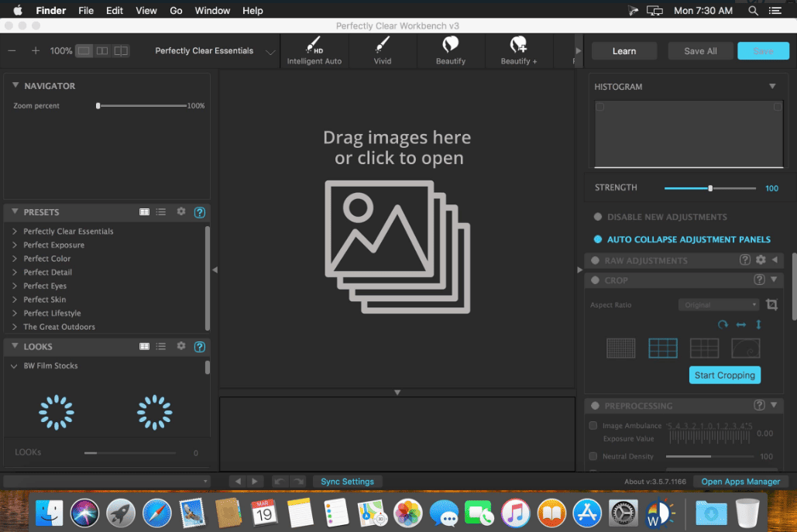This screenshot has height=532, width=797.
Task: Open Looks gear settings
Action: 181,345
